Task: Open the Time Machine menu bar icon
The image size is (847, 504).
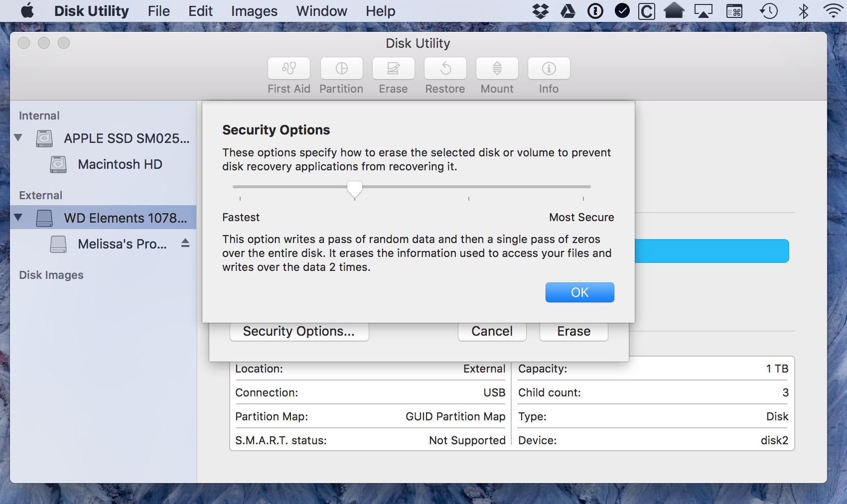Action: tap(768, 11)
